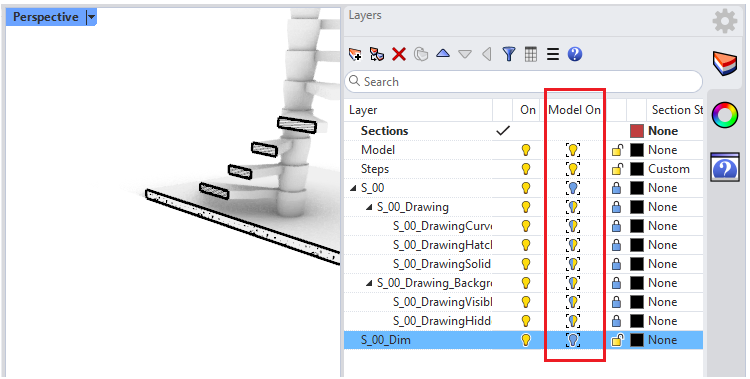Click the Section Style column header
This screenshot has height=379, width=750.
pos(677,110)
